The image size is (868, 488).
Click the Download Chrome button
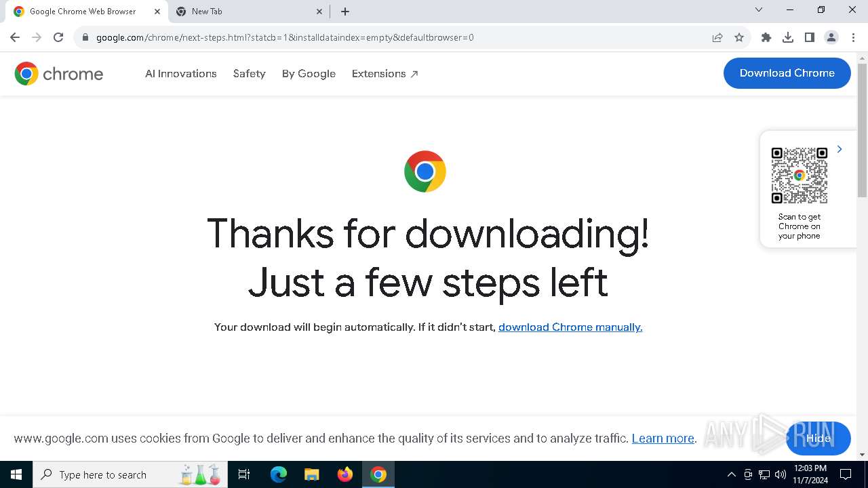(787, 73)
